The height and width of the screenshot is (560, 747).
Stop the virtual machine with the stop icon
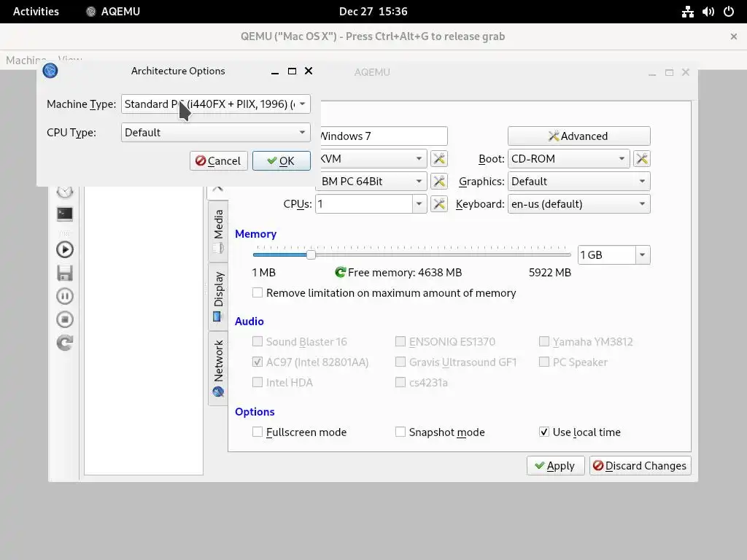[65, 319]
